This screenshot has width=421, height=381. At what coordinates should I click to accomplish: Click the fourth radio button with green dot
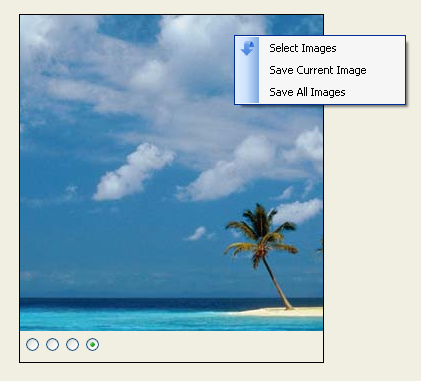(92, 344)
